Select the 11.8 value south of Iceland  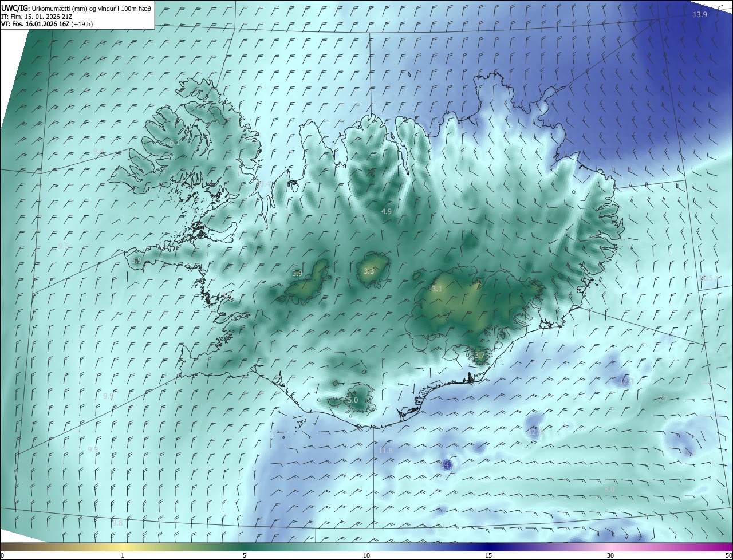(x=386, y=451)
